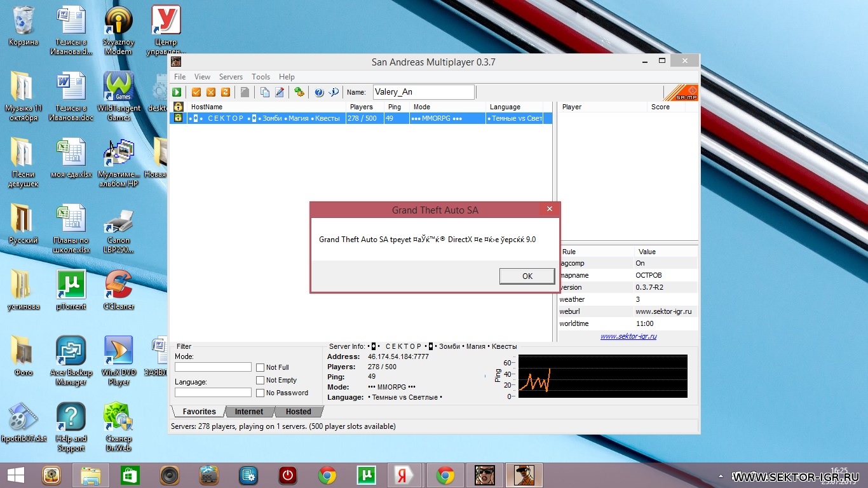Open the Help menu

[287, 76]
